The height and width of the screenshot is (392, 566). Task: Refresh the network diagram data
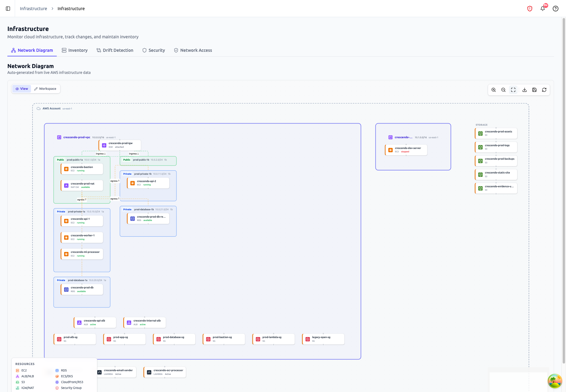[x=544, y=90]
